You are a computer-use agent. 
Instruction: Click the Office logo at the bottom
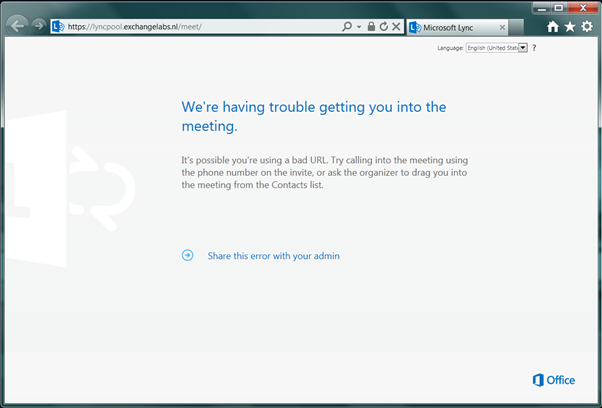pyautogui.click(x=553, y=380)
